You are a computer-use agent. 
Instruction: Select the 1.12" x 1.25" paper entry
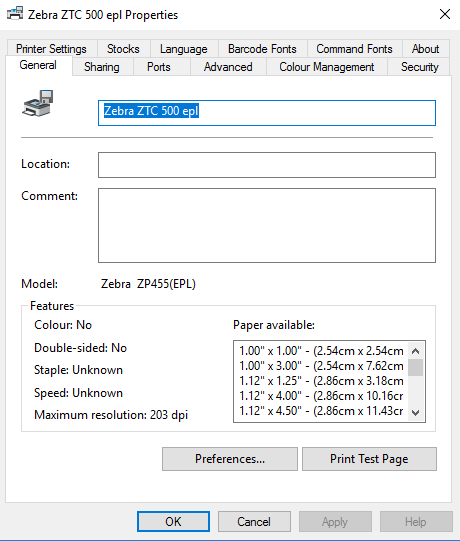[x=321, y=381]
